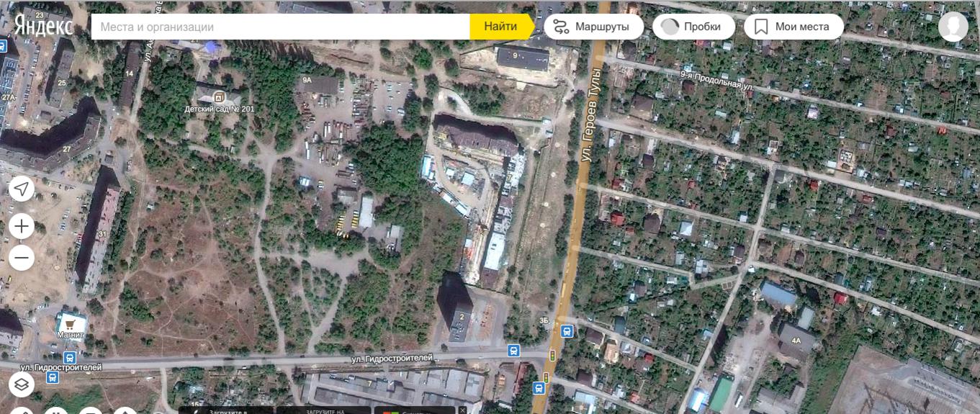Zoom out with the minus button
The width and height of the screenshot is (980, 414).
click(22, 257)
